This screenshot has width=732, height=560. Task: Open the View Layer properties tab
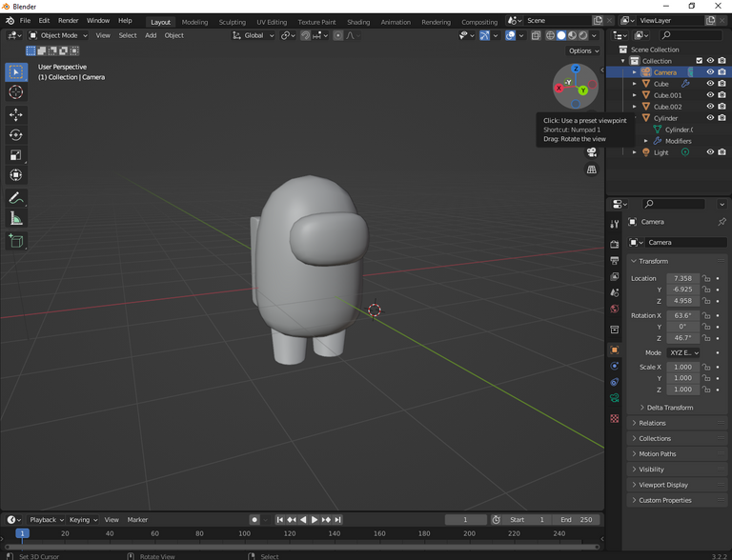coord(615,277)
